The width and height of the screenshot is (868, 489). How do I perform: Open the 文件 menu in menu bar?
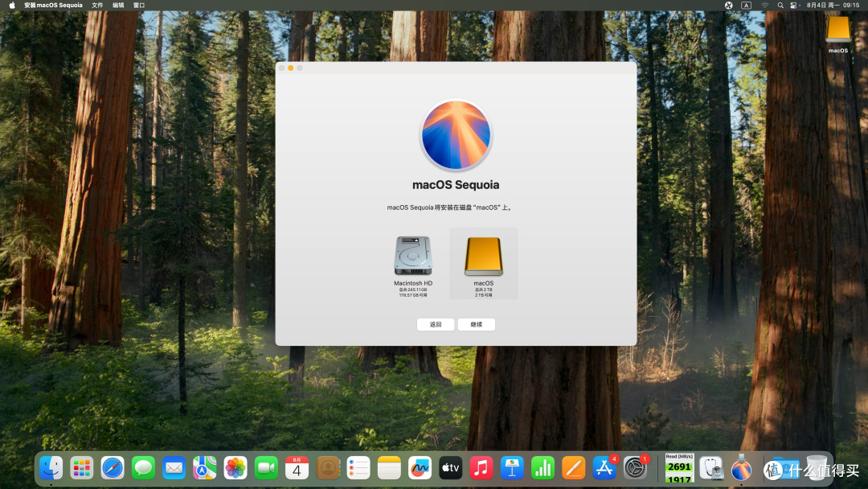pos(97,5)
